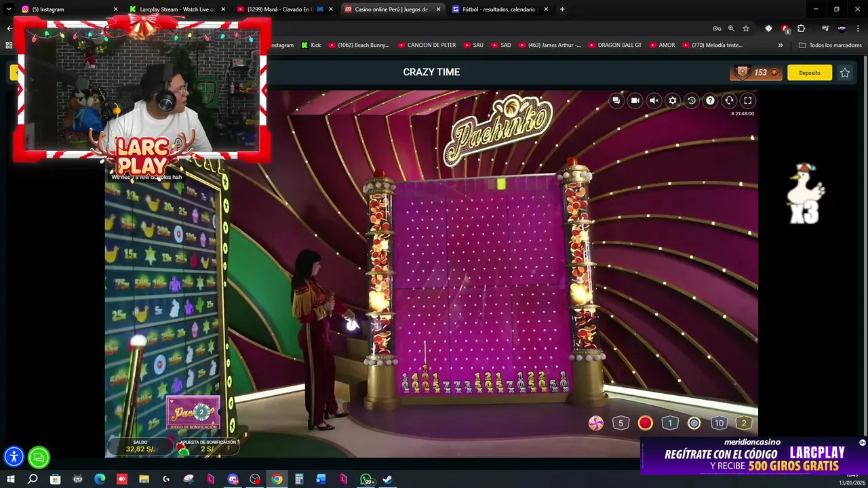Open the password key icon in address bar
The height and width of the screenshot is (488, 868).
[x=717, y=28]
